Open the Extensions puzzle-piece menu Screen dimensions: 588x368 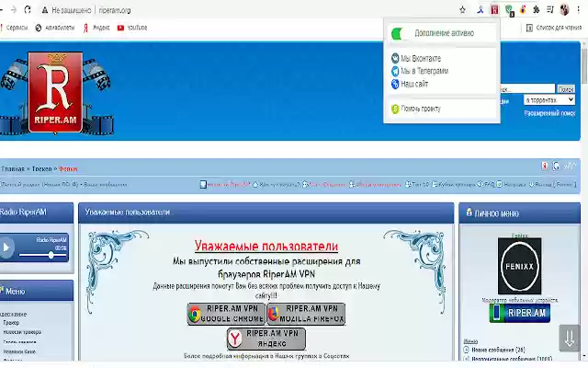click(537, 10)
